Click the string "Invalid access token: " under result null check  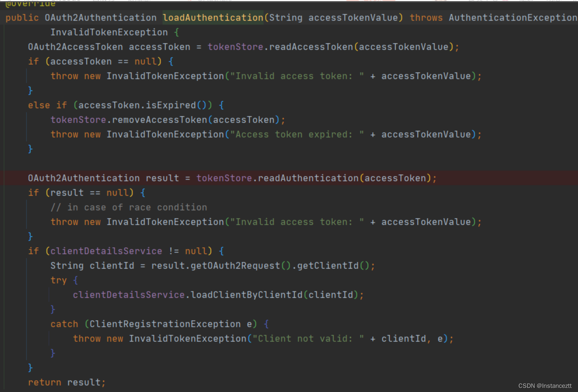[x=297, y=222]
